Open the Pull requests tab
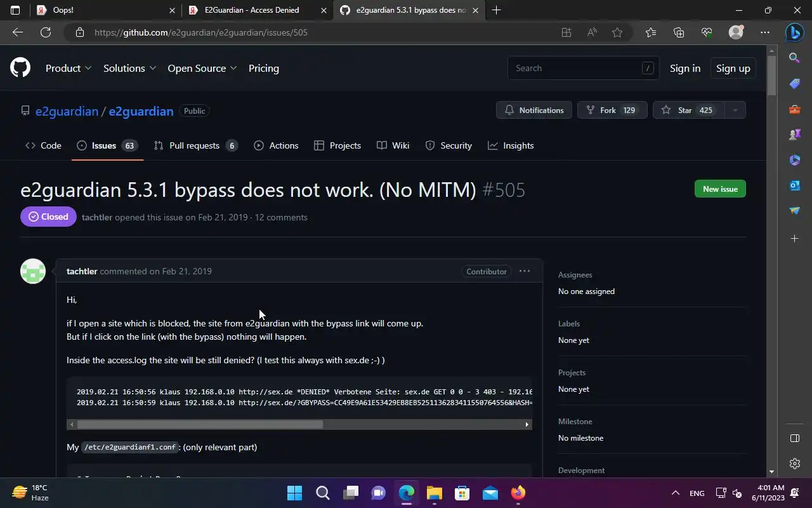 point(195,145)
